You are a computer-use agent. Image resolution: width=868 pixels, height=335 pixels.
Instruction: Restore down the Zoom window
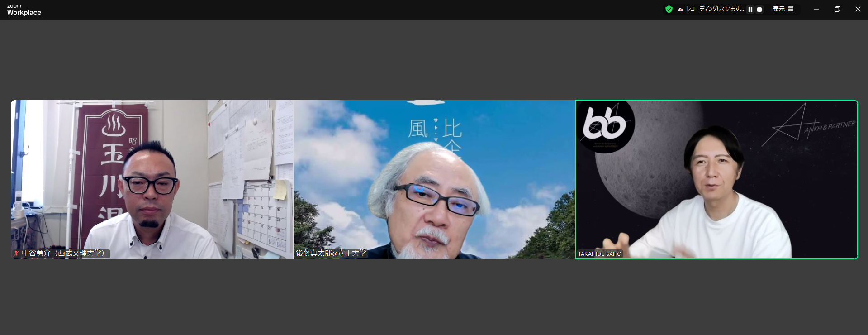coord(837,9)
